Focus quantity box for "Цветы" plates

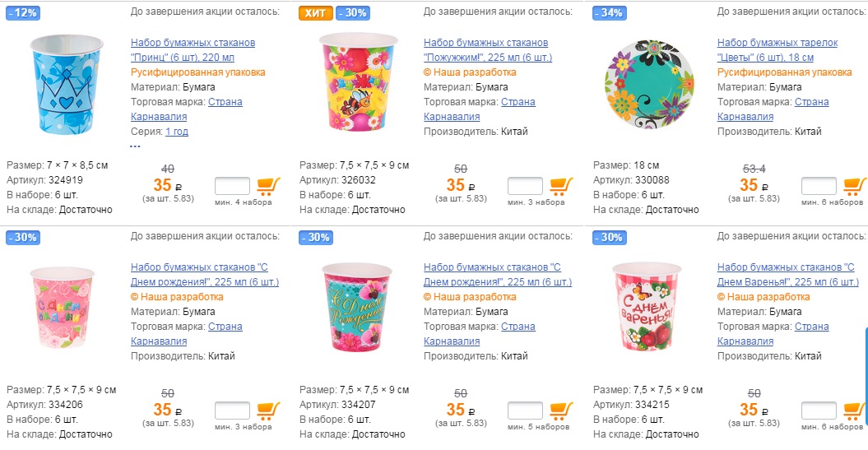tap(819, 186)
